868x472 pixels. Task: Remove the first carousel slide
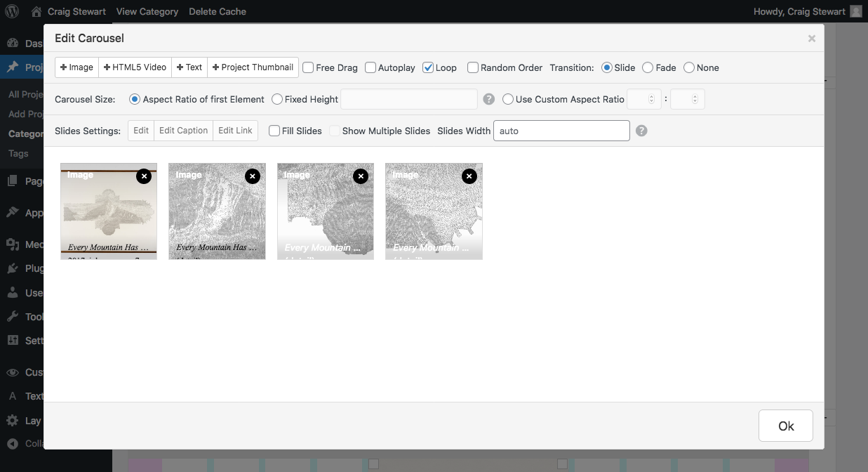pos(144,176)
